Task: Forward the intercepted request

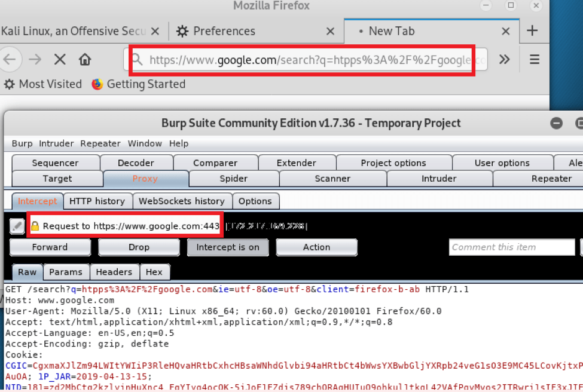Action: [50, 247]
